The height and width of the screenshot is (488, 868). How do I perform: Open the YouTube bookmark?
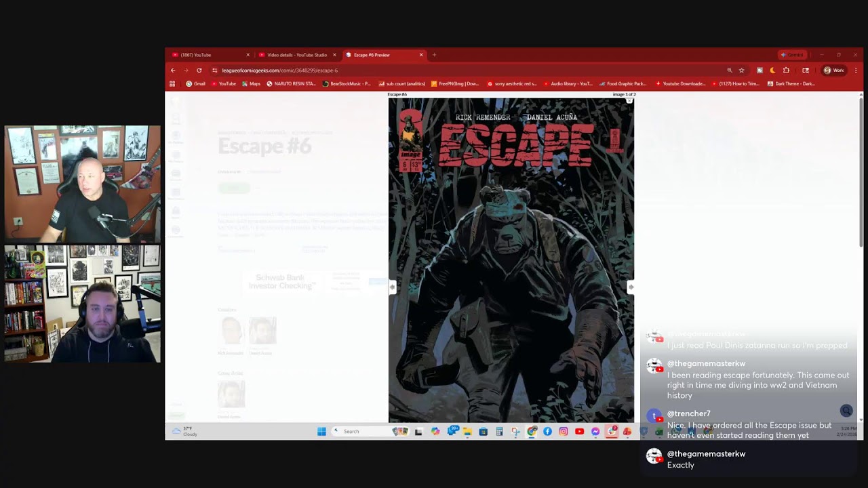[x=223, y=84]
